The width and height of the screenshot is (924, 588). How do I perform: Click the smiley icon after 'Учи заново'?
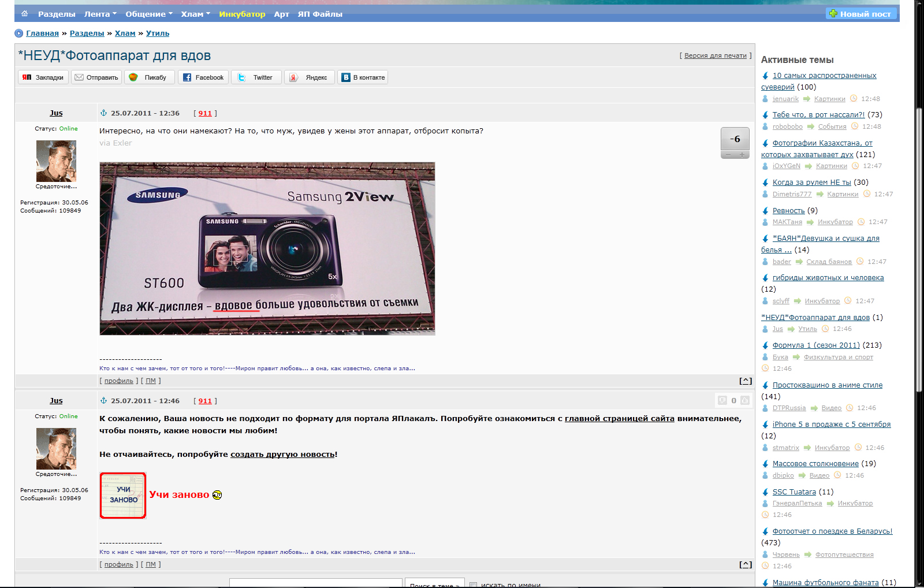217,495
